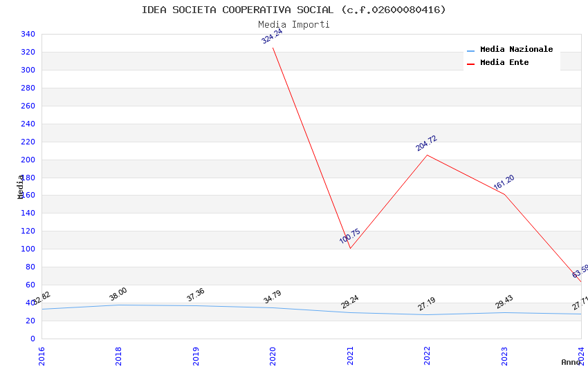Click the y-axis value 0
Image resolution: width=588 pixels, height=380 pixels.
tap(33, 339)
